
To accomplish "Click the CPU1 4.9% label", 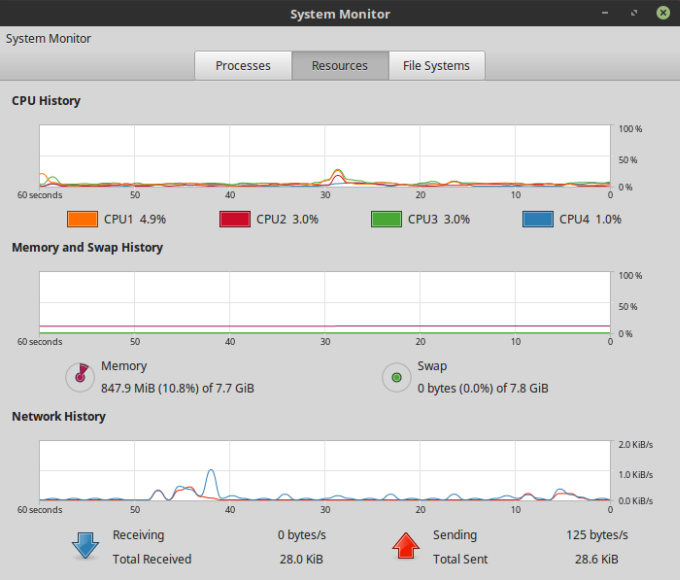I will pos(135,219).
